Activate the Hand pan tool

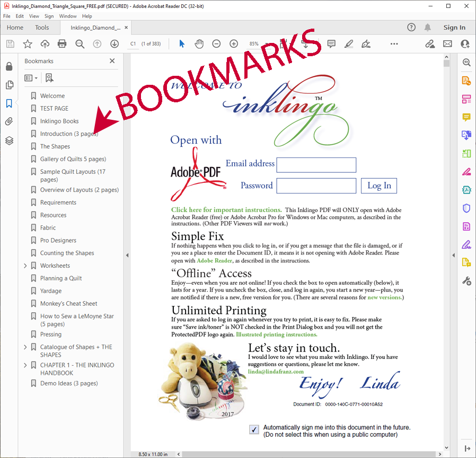(199, 44)
